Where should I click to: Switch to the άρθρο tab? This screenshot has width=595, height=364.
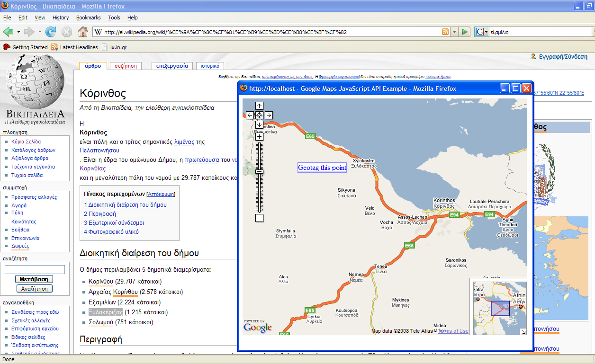[x=93, y=66]
